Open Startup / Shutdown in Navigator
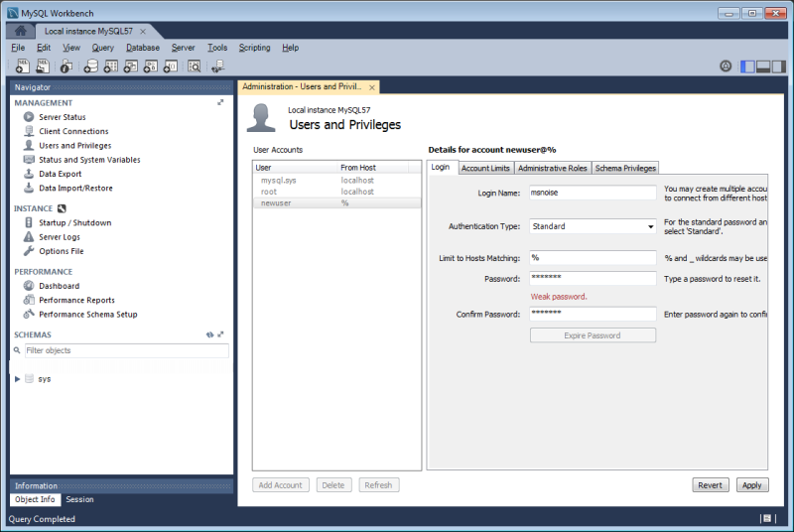794x532 pixels. click(x=75, y=222)
